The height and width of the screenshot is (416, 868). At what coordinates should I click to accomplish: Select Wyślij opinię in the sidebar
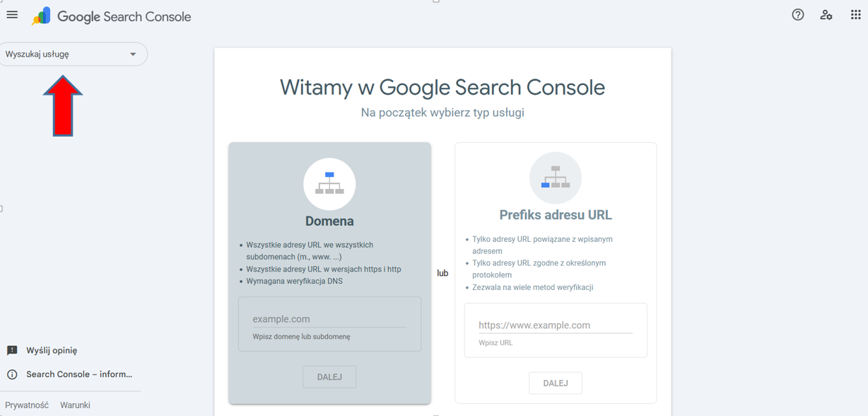(52, 350)
